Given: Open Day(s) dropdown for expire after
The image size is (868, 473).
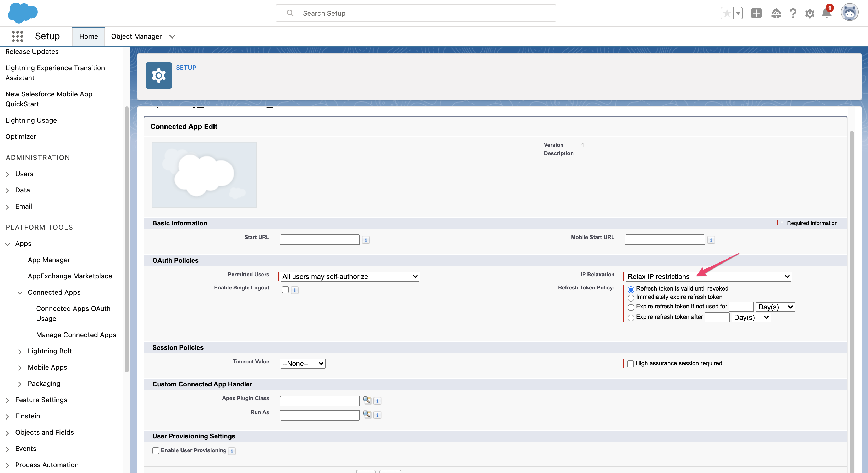Looking at the screenshot, I should 751,318.
